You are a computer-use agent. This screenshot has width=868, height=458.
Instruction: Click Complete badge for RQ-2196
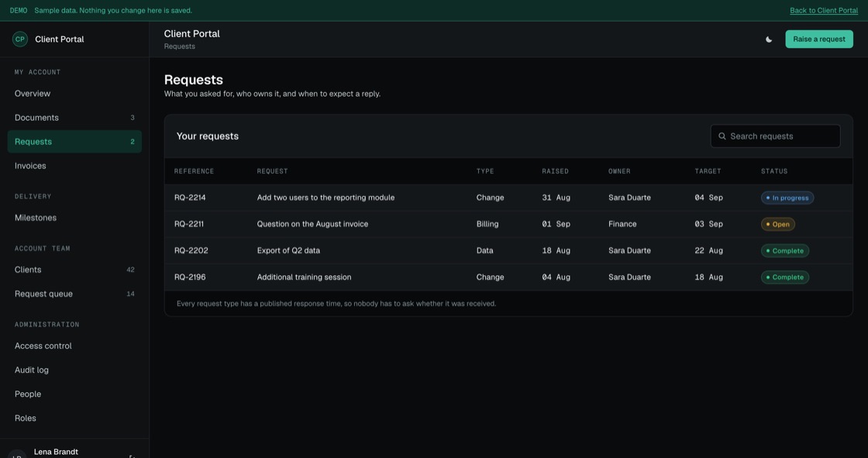785,277
